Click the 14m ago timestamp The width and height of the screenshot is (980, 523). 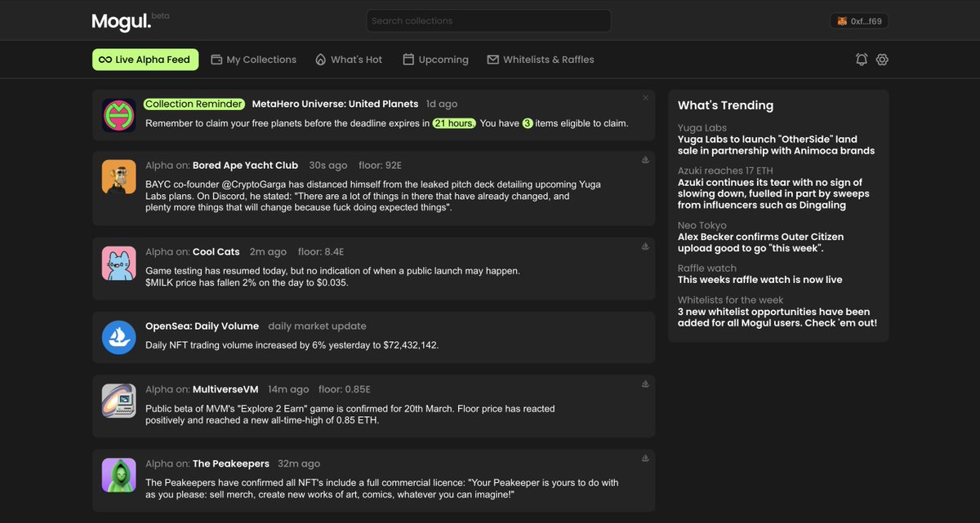click(x=288, y=389)
